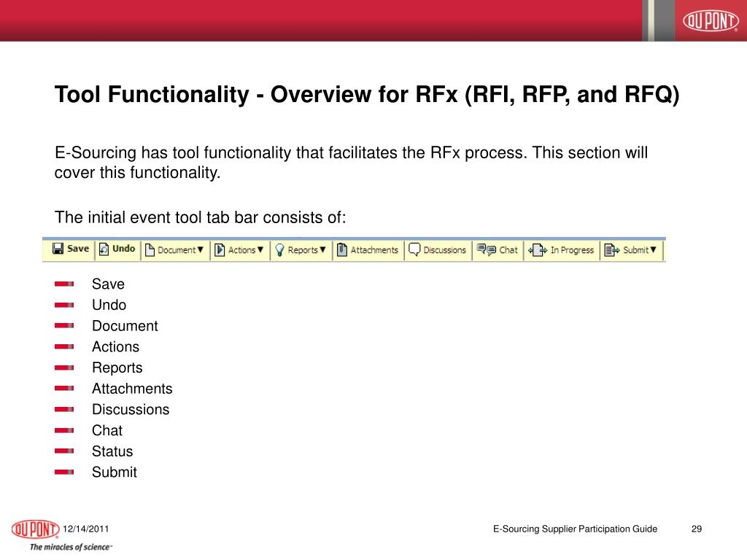Click the Reports lightbulb icon
747x560 pixels.
(x=279, y=250)
